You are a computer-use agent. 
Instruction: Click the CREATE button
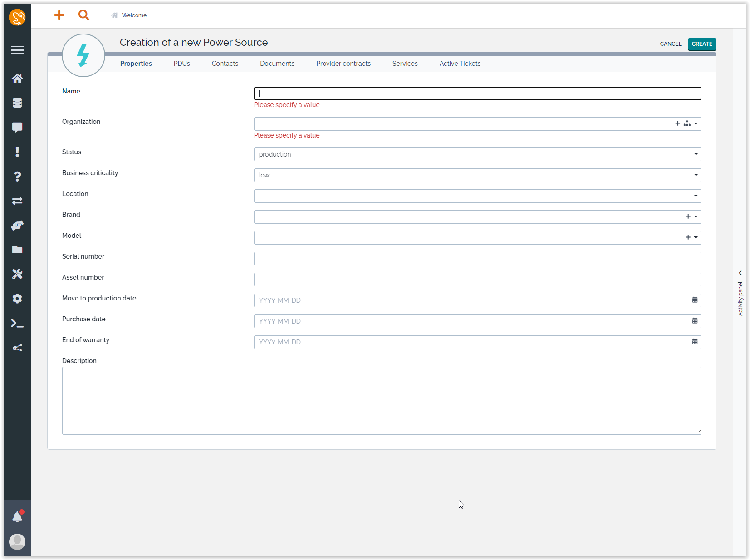(701, 44)
